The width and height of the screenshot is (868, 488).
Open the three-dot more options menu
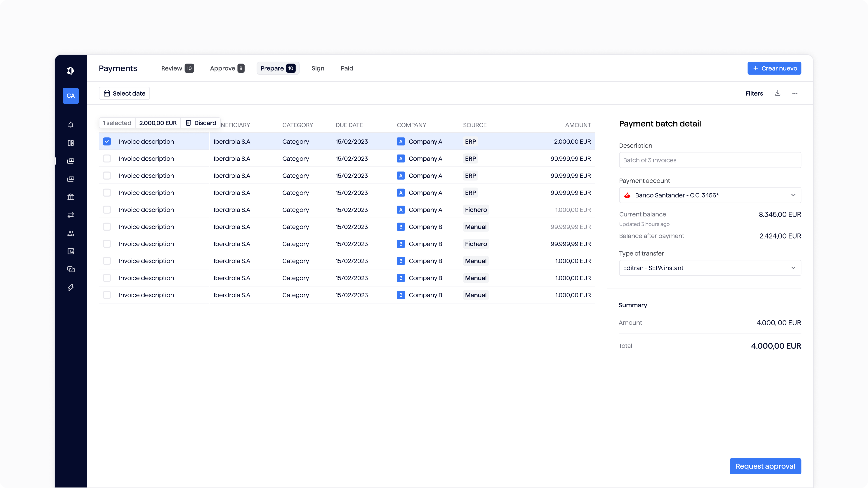[x=795, y=93]
